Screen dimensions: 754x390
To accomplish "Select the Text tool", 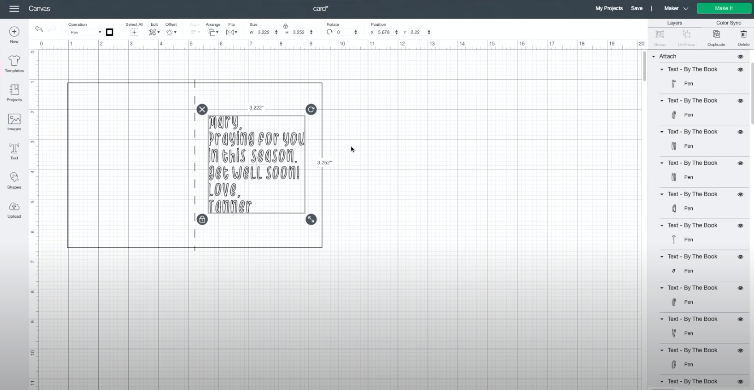I will point(14,148).
